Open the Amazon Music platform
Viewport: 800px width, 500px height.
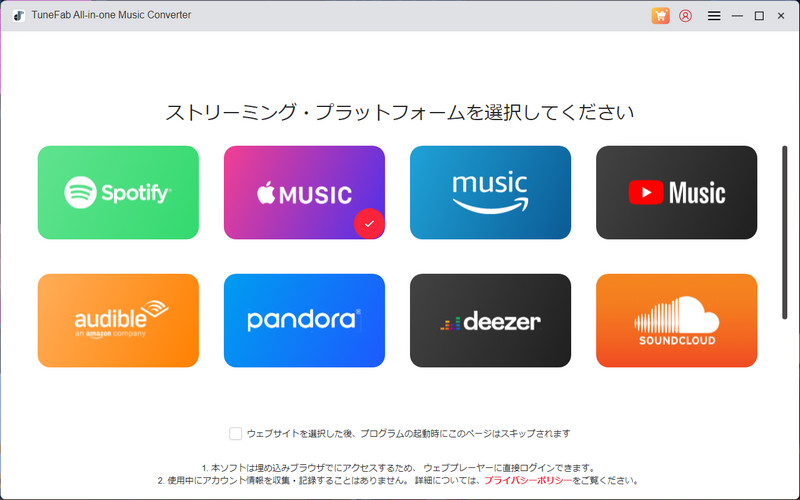pos(490,192)
